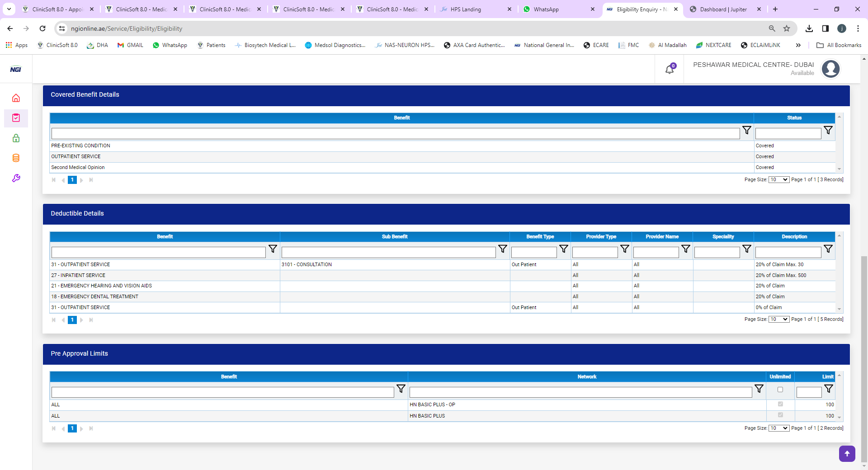Open Page Size dropdown in Deductible Details
Image resolution: width=868 pixels, height=470 pixels.
point(778,320)
